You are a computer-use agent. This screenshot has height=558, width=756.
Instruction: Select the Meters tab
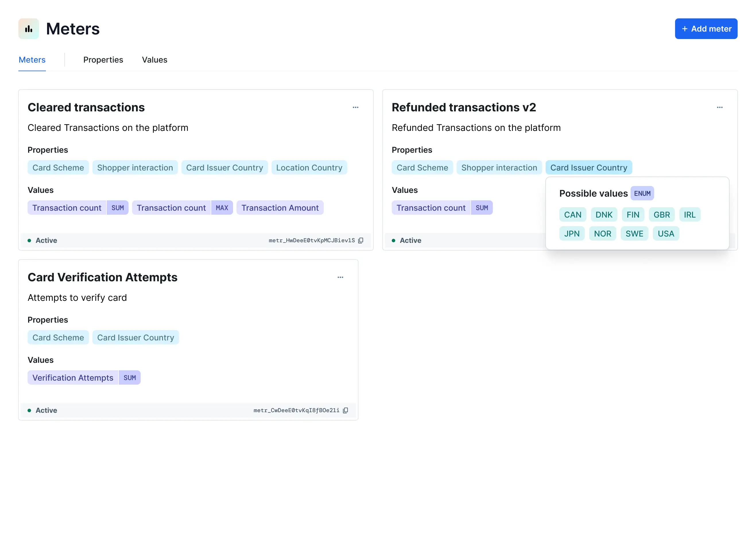[x=32, y=60]
